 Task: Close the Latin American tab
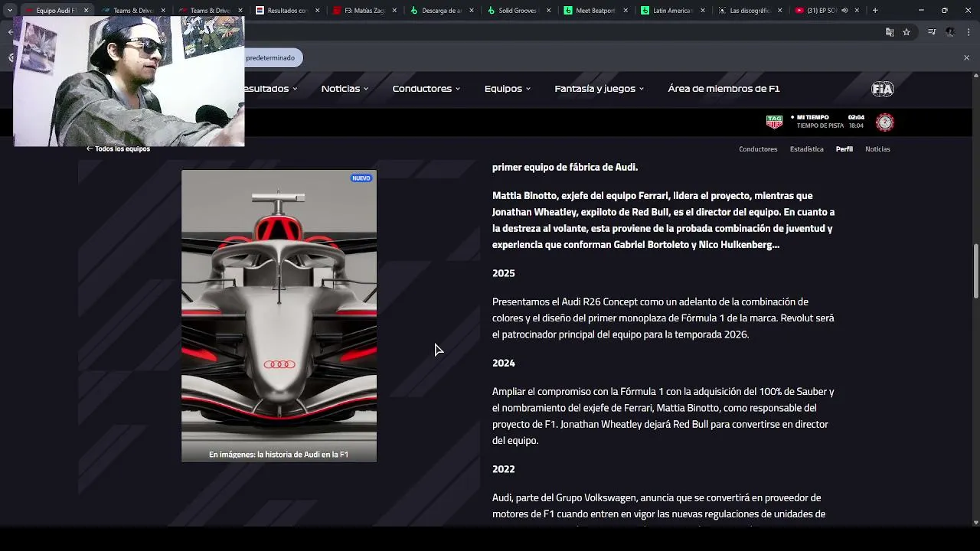tap(703, 11)
